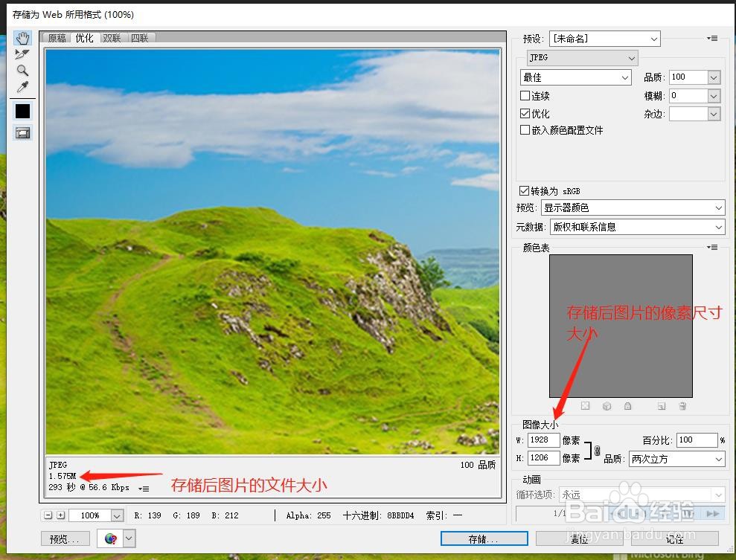Switch to the 原稿 tab
Viewport: 736px width, 560px height.
(x=57, y=38)
